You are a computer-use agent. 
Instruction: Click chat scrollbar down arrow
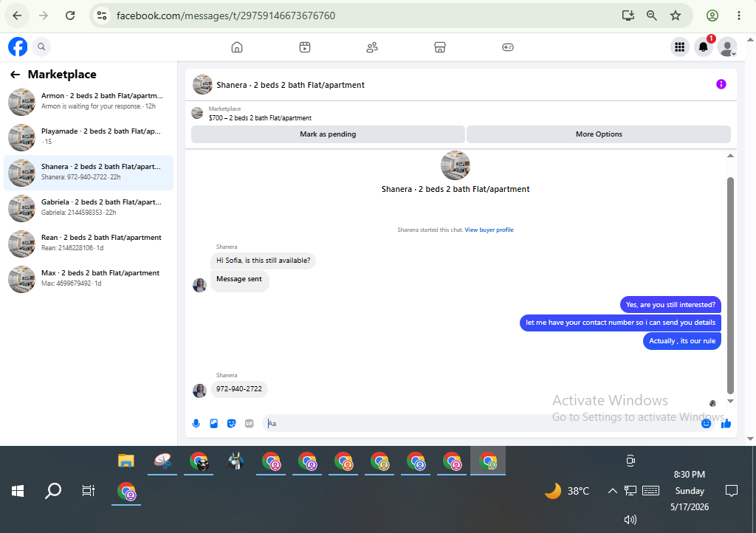(730, 401)
